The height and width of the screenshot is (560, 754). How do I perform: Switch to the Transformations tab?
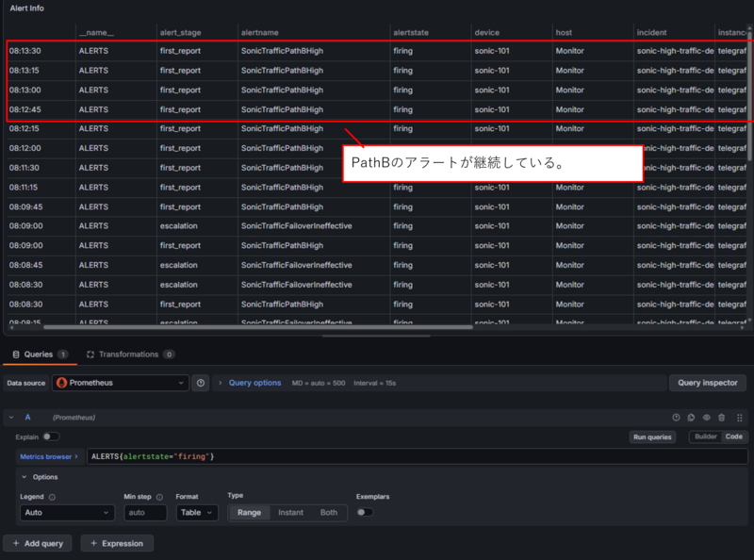coord(130,354)
